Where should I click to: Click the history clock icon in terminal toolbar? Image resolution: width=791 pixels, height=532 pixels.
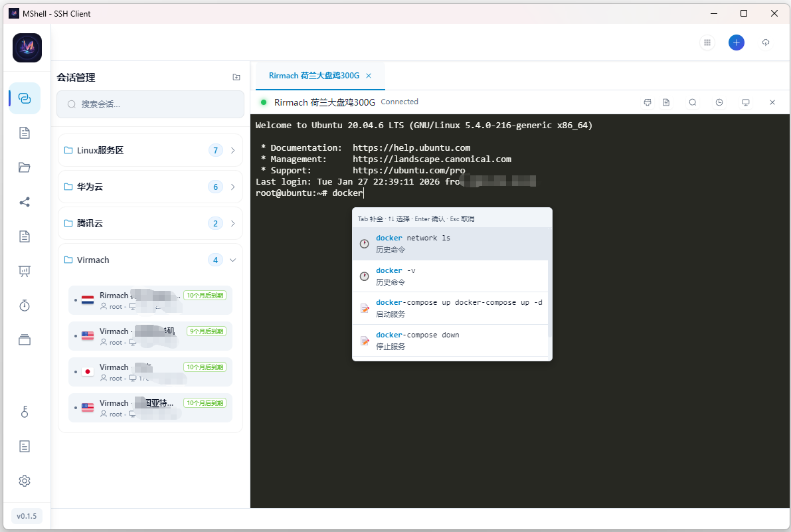(719, 102)
